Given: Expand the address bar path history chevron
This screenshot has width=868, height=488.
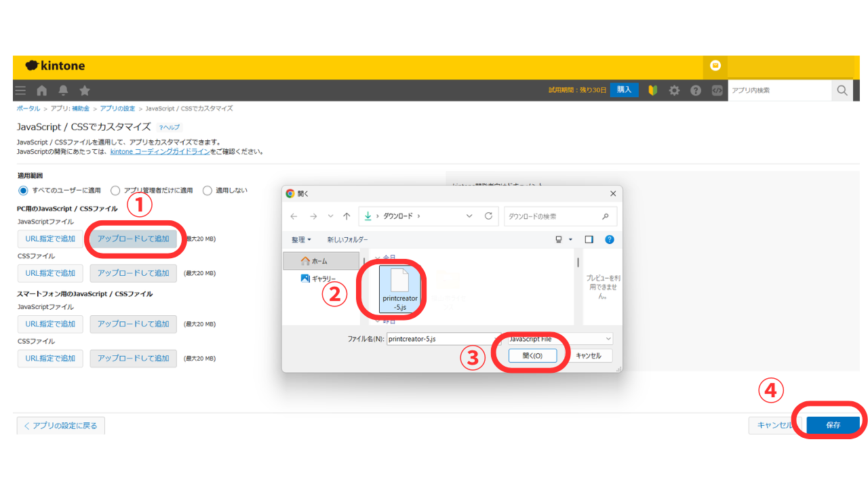Looking at the screenshot, I should tap(469, 216).
